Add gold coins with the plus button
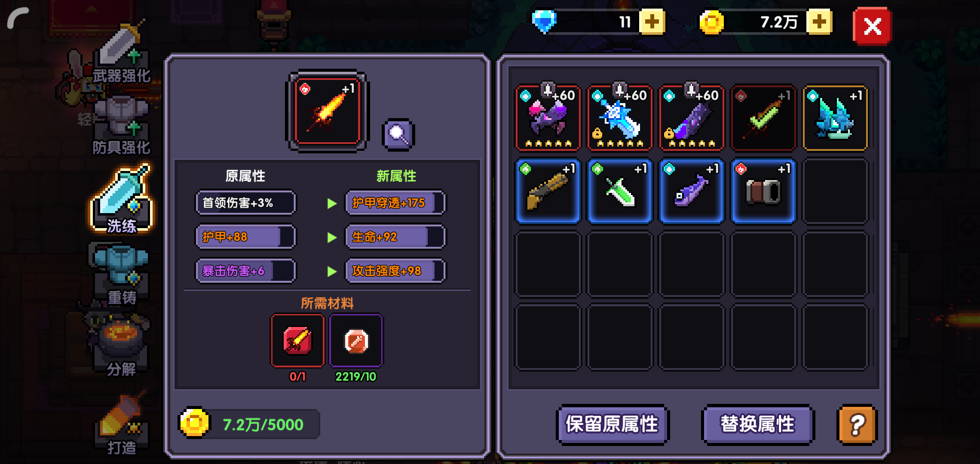 pos(819,22)
